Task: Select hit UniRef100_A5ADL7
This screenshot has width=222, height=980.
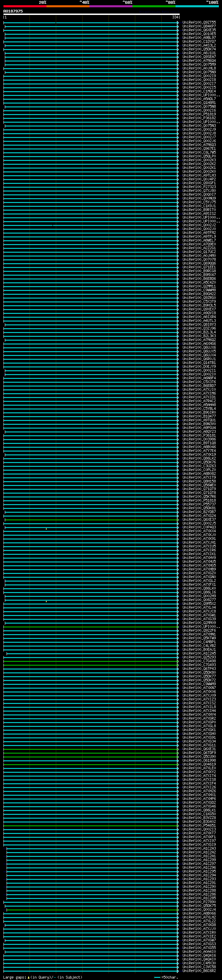Action: [x=199, y=99]
